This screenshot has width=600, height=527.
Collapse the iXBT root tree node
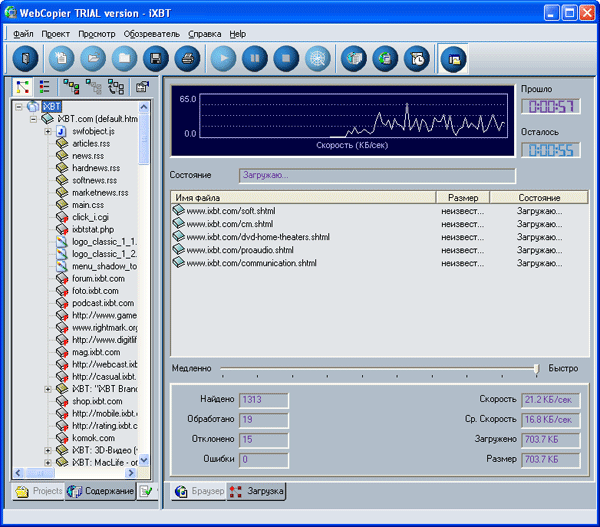coord(19,106)
